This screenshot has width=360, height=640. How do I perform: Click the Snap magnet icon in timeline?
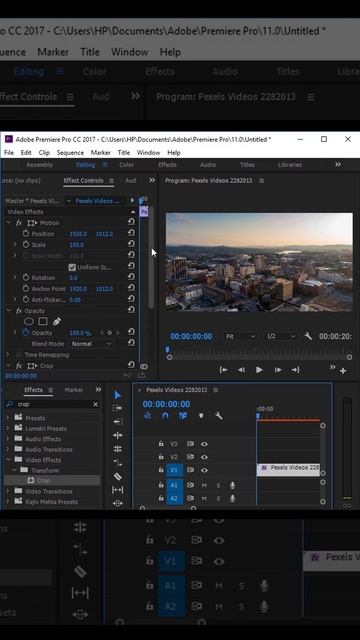pyautogui.click(x=165, y=416)
